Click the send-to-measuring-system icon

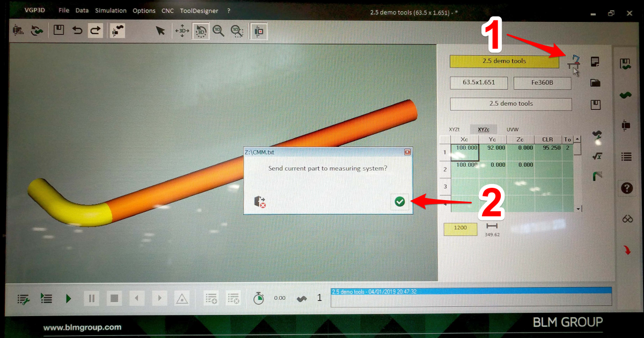point(574,62)
